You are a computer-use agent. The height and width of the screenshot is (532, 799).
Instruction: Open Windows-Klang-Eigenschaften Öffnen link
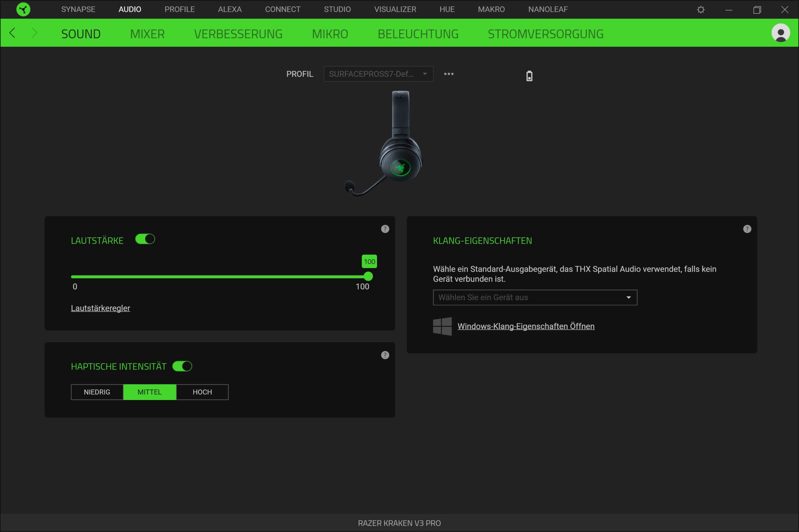(526, 326)
